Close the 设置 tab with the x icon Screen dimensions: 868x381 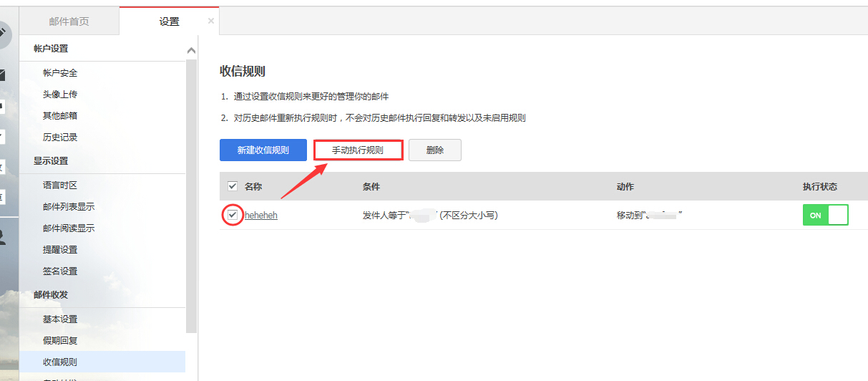(x=210, y=21)
